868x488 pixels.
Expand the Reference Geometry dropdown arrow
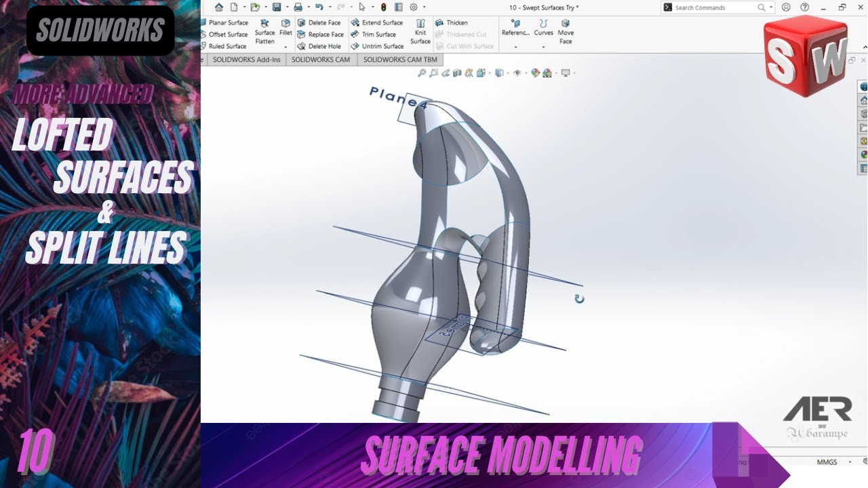[x=515, y=47]
